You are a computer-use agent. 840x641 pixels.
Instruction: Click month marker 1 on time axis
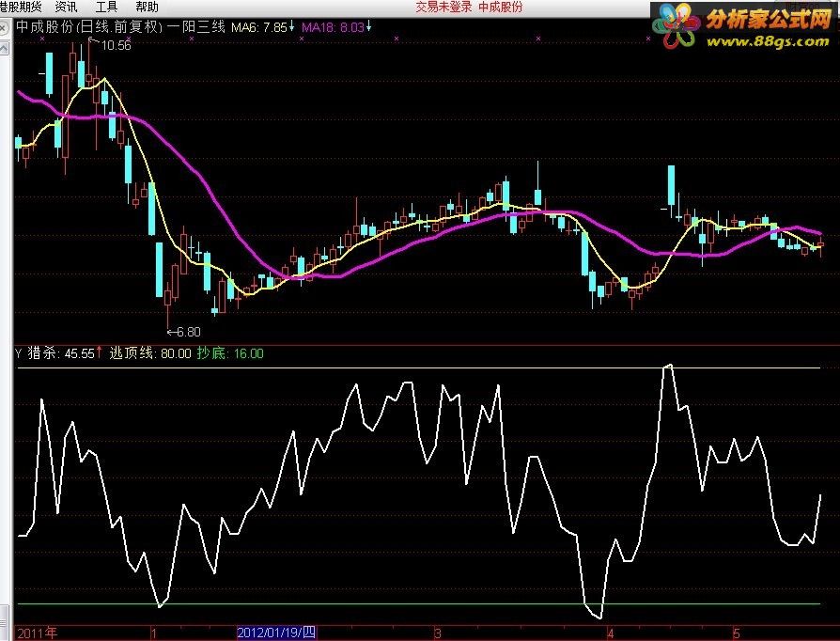[154, 633]
